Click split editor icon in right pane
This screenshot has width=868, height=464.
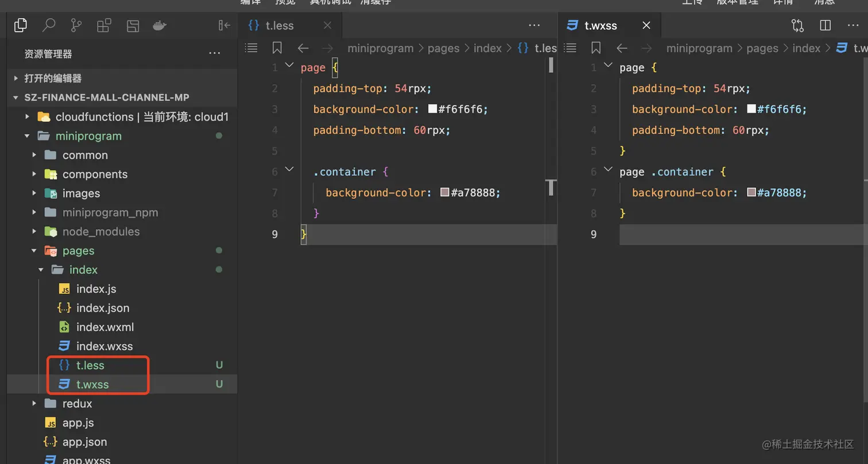pyautogui.click(x=826, y=25)
